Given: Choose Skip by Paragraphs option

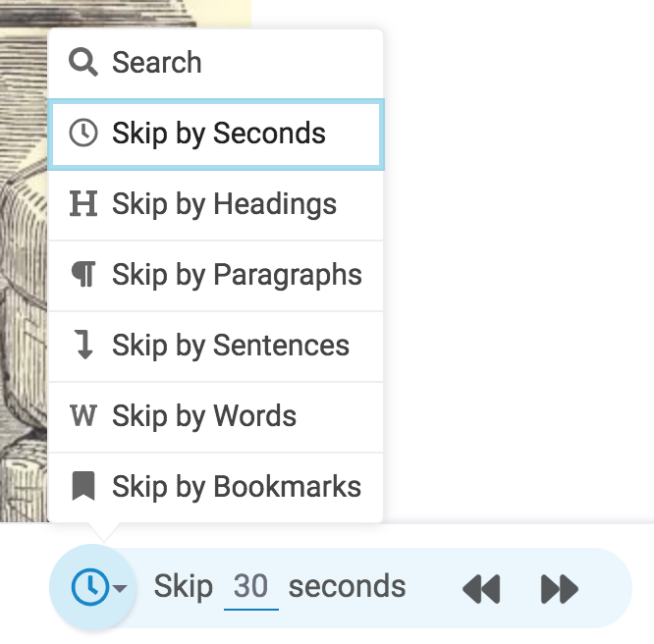Looking at the screenshot, I should pos(216,276).
